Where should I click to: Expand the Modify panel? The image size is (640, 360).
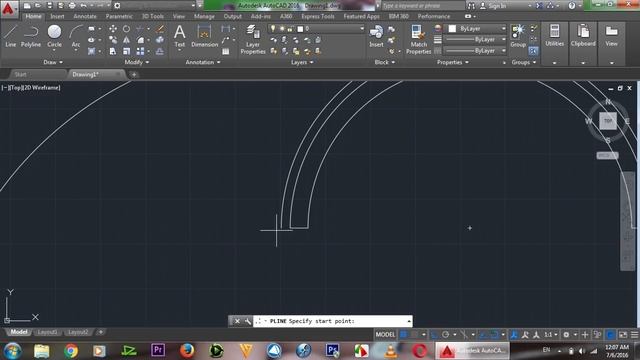tap(137, 62)
